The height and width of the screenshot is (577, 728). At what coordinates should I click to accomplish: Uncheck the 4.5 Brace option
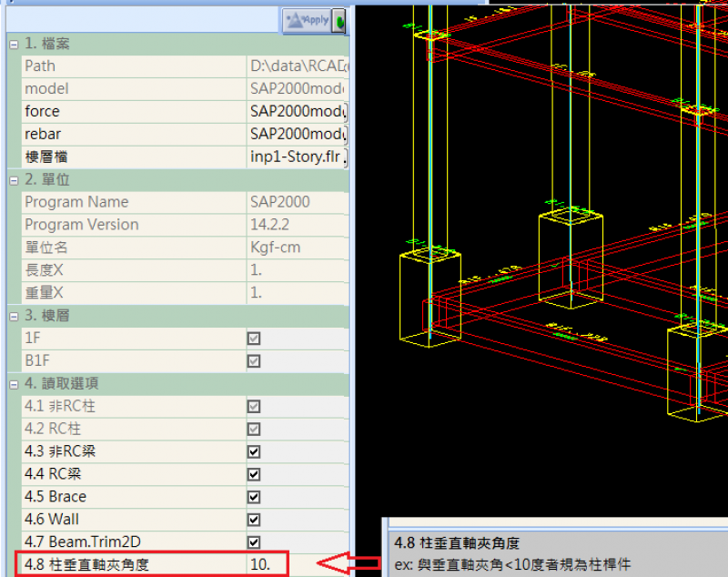[254, 497]
